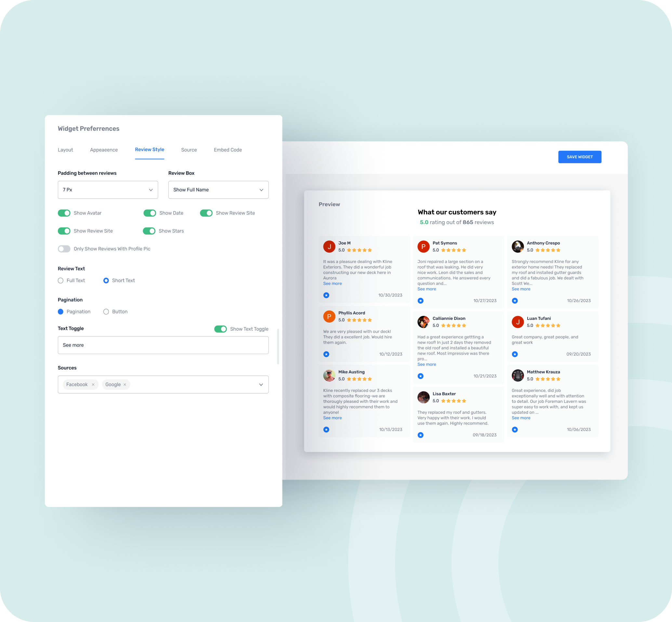Switch to the Embed Code tab

click(x=228, y=150)
